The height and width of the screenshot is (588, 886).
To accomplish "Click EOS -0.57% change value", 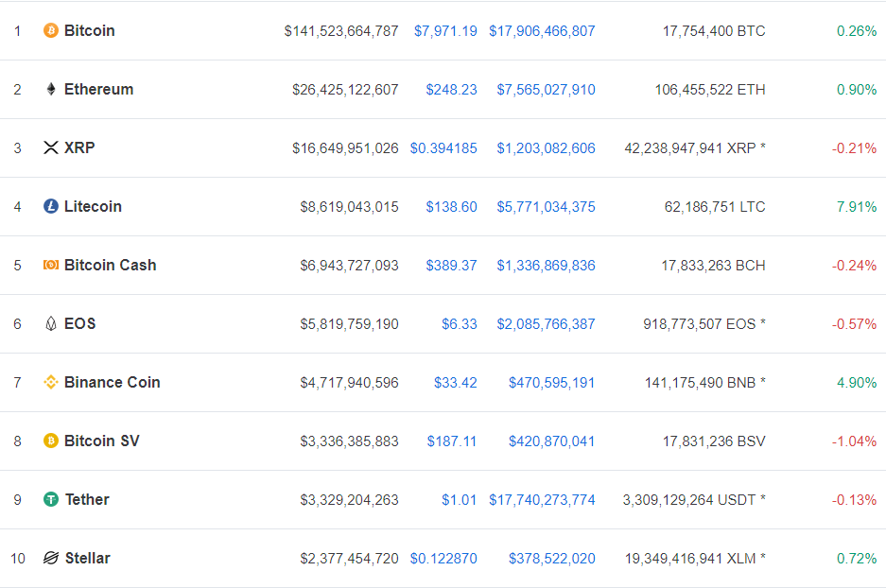I will tap(855, 324).
